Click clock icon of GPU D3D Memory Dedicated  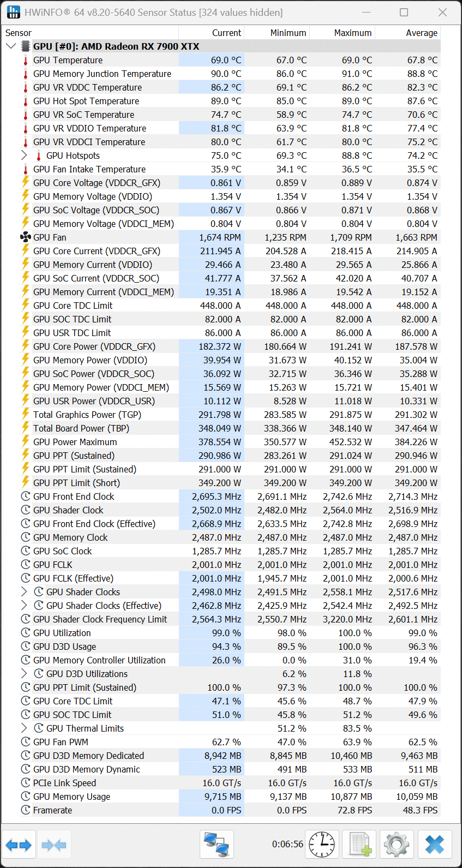[x=25, y=756]
